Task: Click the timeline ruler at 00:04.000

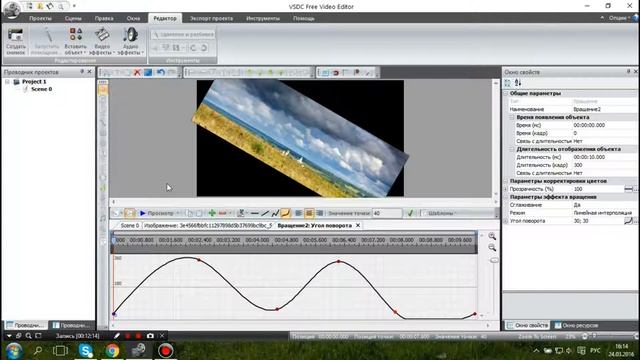Action: click(x=257, y=240)
